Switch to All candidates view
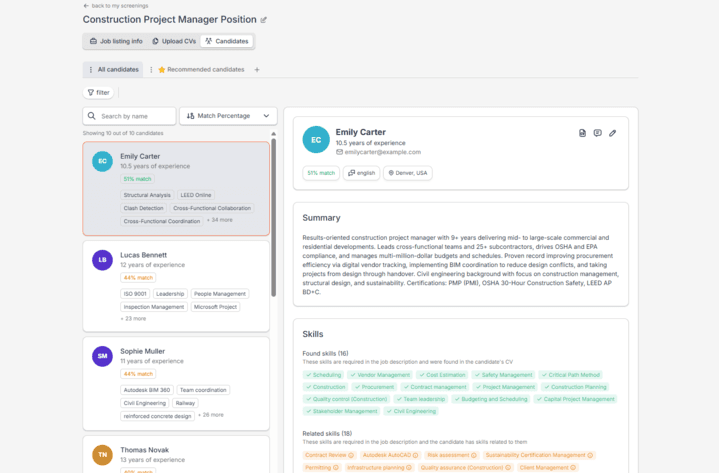Viewport: 719px width, 473px height. click(x=118, y=70)
